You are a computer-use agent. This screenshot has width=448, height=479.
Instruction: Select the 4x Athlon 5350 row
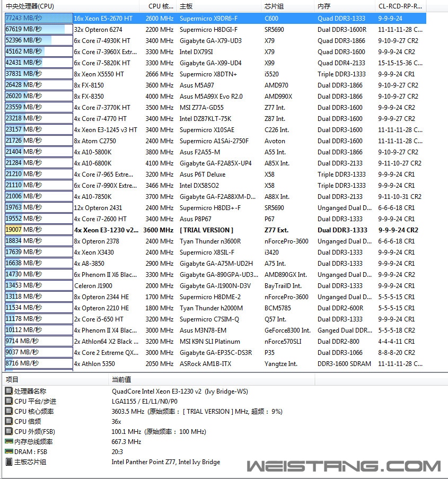pyautogui.click(x=94, y=364)
